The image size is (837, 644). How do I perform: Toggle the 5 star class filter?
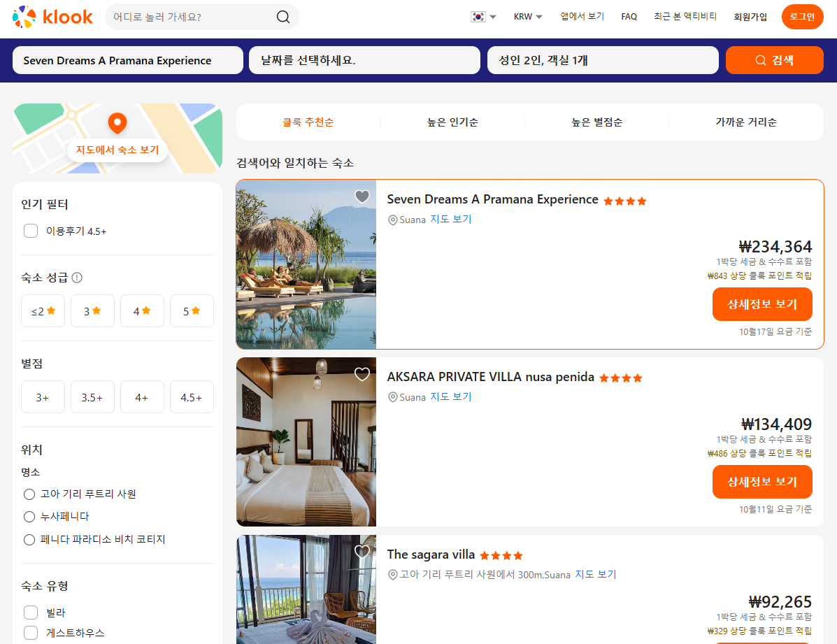pos(192,310)
